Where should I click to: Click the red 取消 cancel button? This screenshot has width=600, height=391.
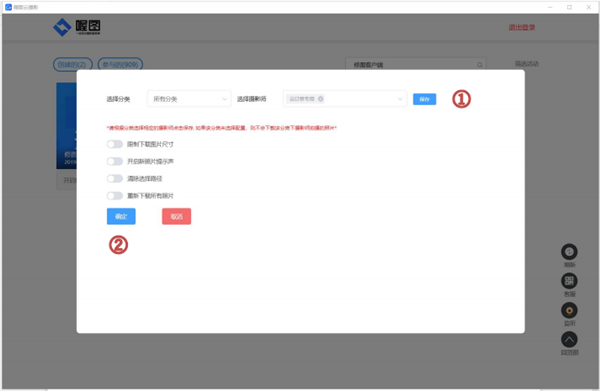click(176, 217)
